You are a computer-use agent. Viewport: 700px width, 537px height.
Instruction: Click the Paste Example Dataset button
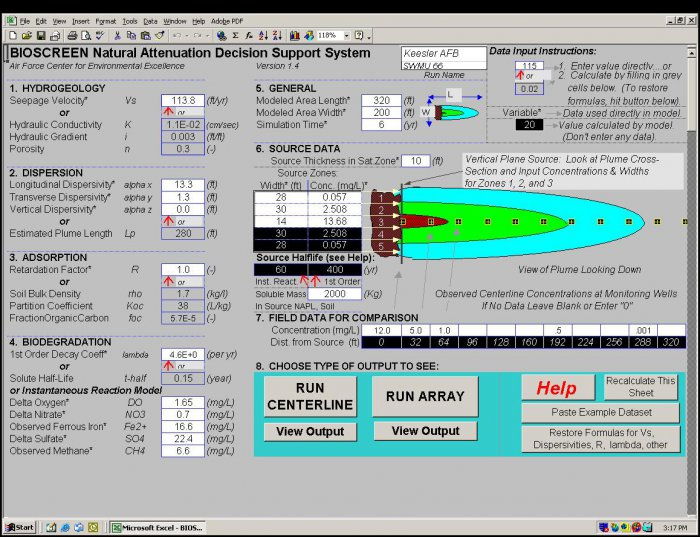click(x=600, y=412)
